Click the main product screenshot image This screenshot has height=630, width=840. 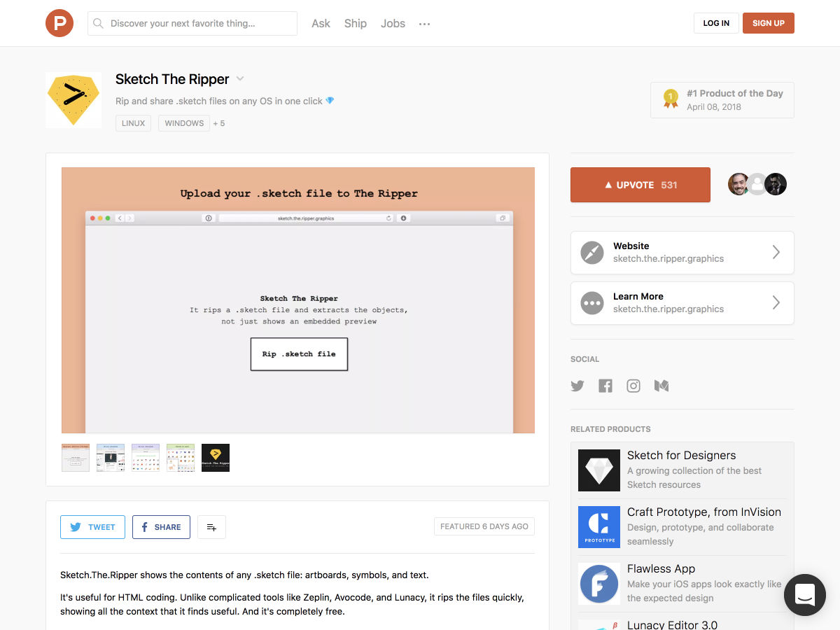298,300
